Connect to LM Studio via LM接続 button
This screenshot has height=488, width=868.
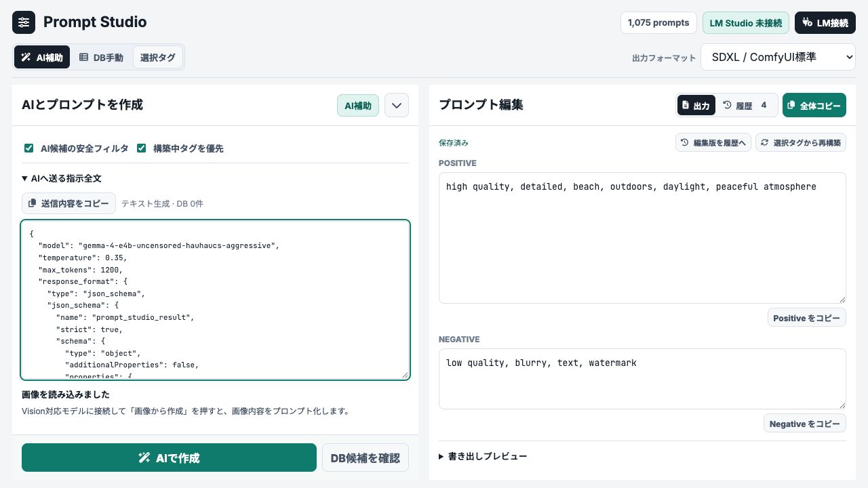point(825,22)
